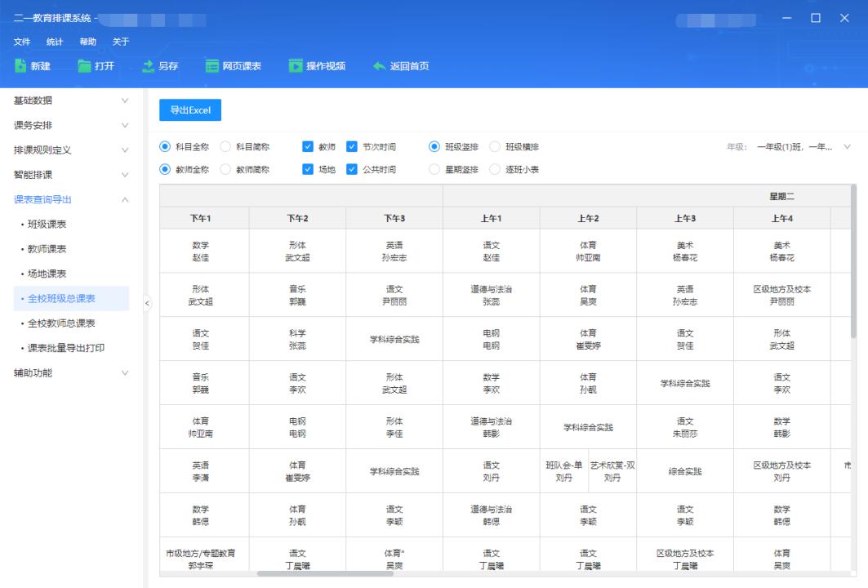Play the 操作视频 tutorial video
The image size is (868, 588).
pyautogui.click(x=317, y=67)
